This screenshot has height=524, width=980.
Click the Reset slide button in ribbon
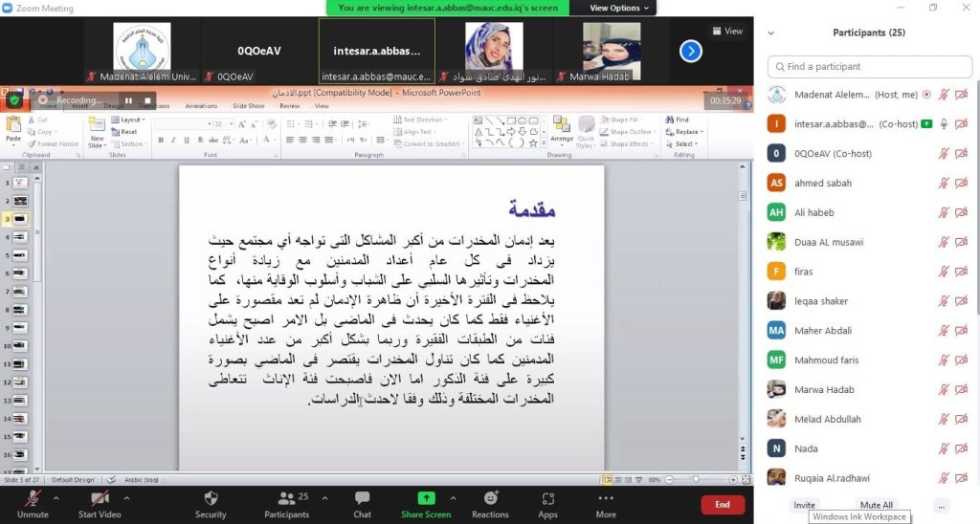coord(124,132)
